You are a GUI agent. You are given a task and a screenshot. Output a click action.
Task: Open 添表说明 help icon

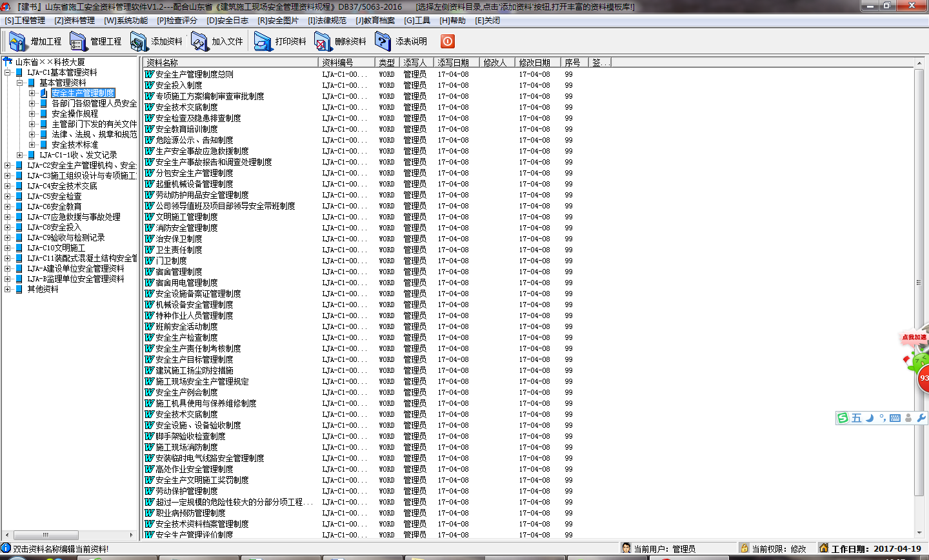coord(383,41)
